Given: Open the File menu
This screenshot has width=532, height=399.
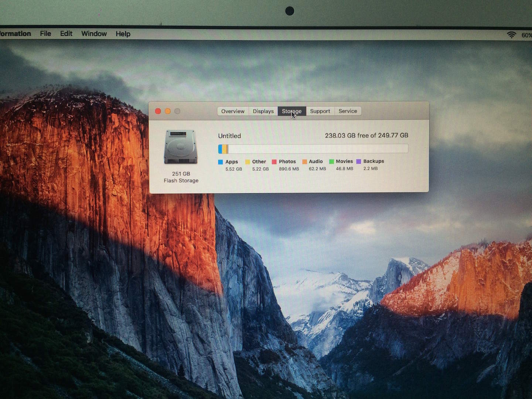Looking at the screenshot, I should point(45,34).
